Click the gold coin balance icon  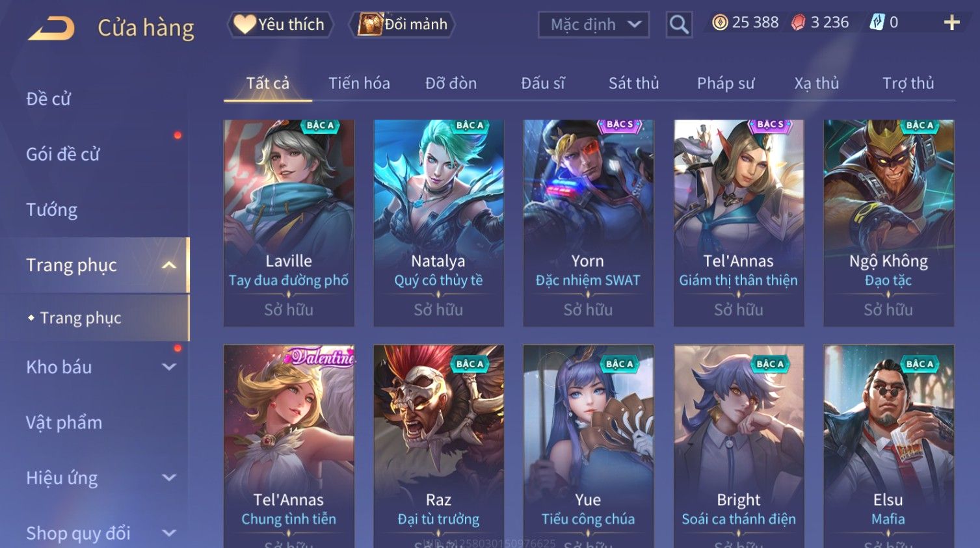(719, 23)
